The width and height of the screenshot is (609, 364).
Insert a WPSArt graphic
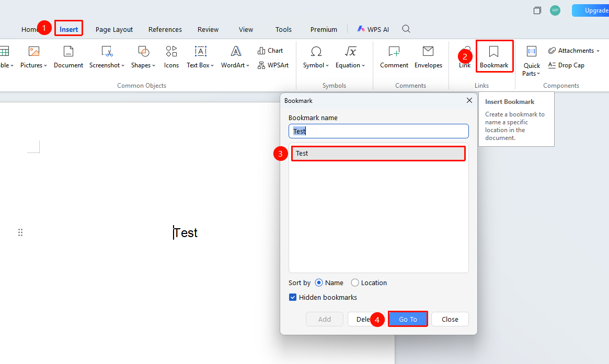point(273,65)
